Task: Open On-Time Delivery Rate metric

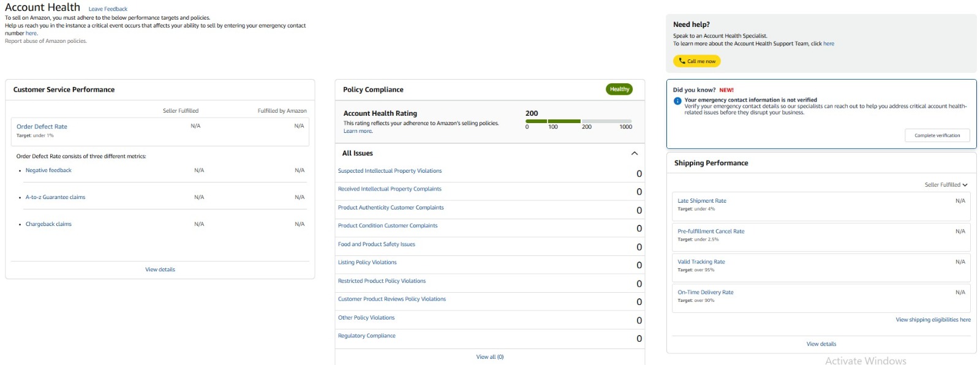Action: point(706,292)
